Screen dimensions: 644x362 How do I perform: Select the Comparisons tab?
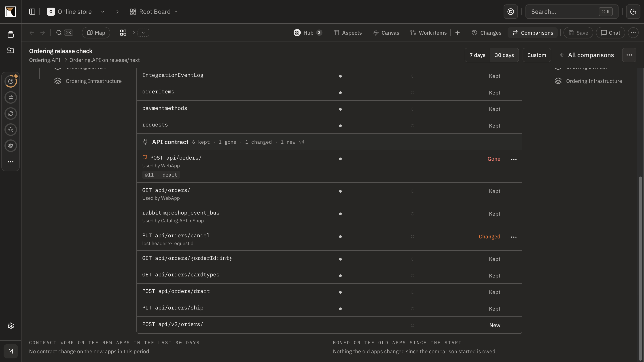tap(532, 33)
